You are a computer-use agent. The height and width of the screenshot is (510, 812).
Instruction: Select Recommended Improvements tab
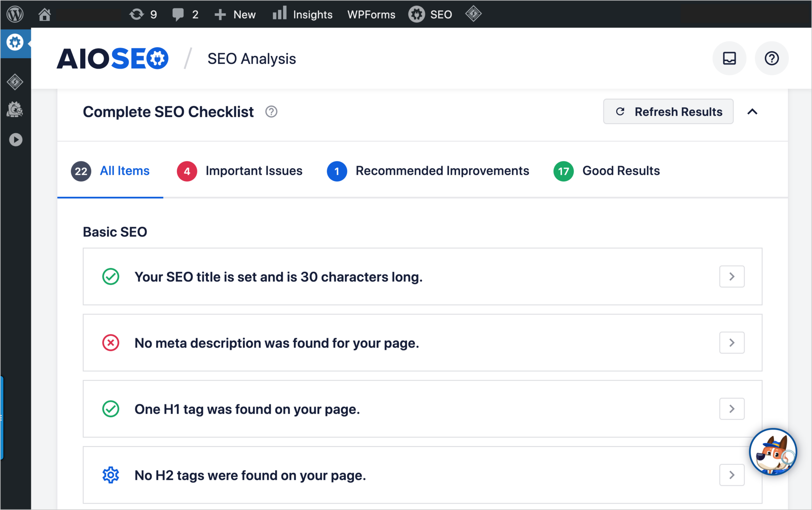(x=428, y=171)
